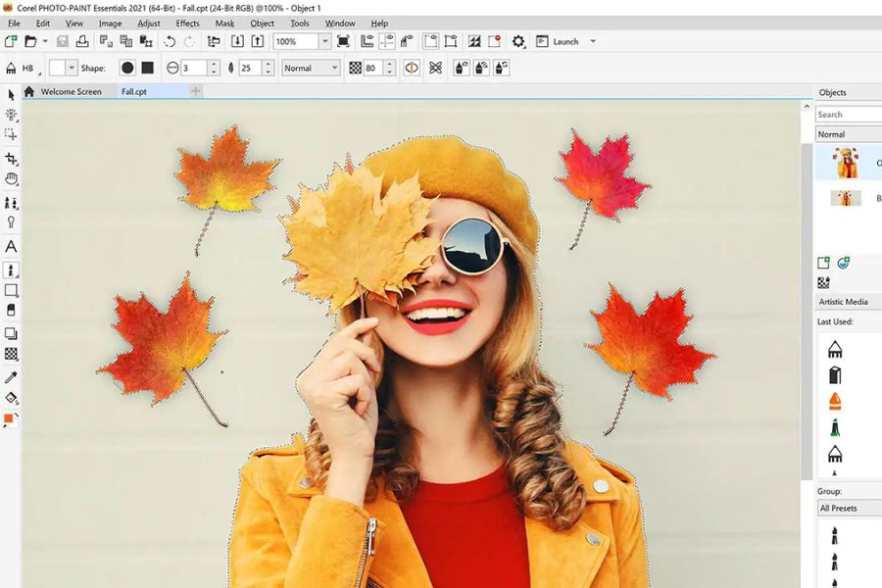The image size is (882, 588).
Task: Open the Effects menu
Action: click(187, 24)
